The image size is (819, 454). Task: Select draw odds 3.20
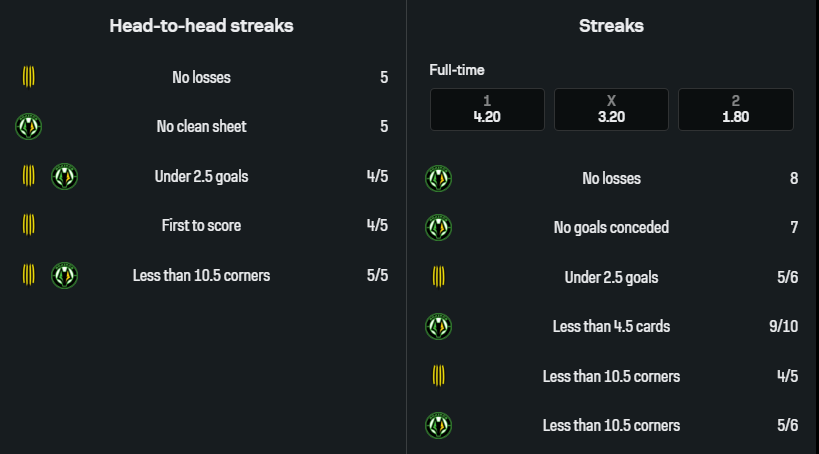coord(611,109)
